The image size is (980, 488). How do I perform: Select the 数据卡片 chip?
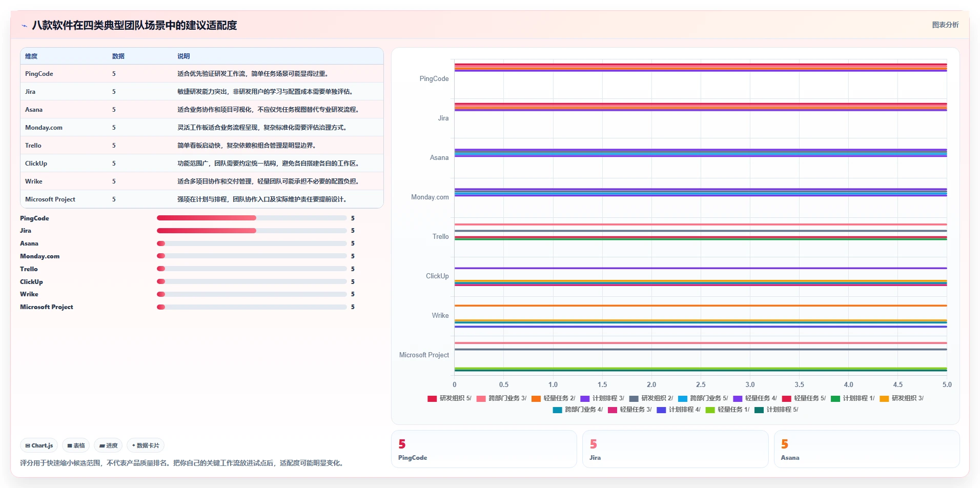(146, 445)
